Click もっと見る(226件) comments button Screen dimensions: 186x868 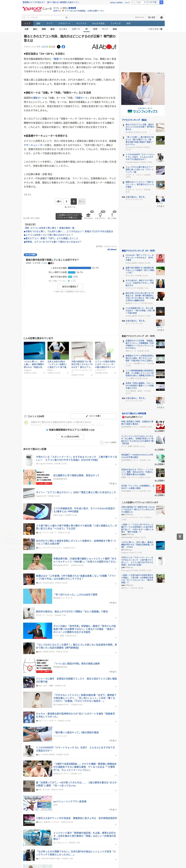tap(70, 437)
